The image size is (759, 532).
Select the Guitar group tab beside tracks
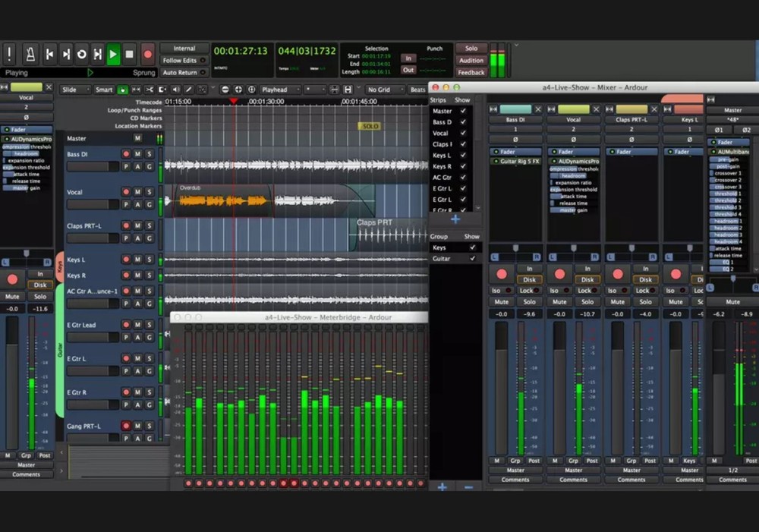tap(59, 349)
